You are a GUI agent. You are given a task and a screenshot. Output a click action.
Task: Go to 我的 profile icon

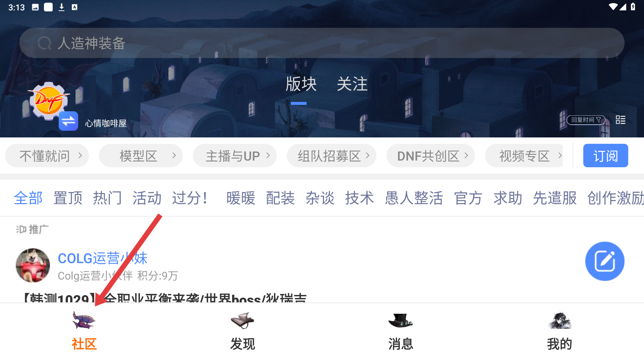click(559, 321)
